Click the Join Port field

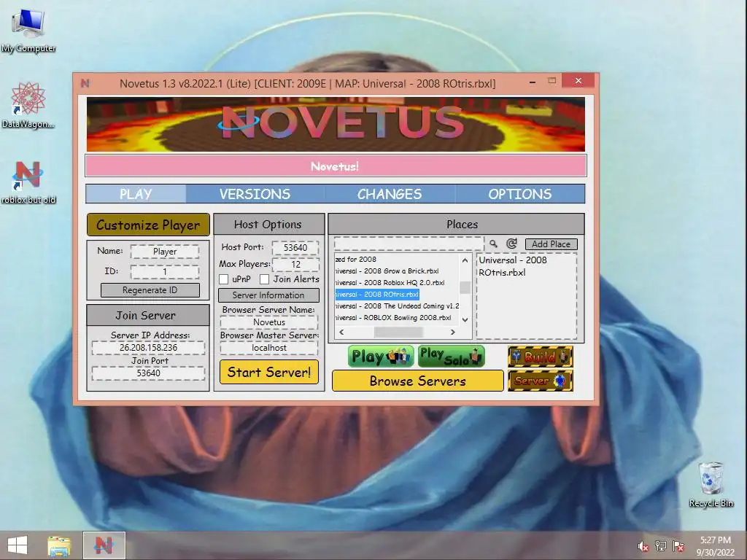[x=149, y=373]
